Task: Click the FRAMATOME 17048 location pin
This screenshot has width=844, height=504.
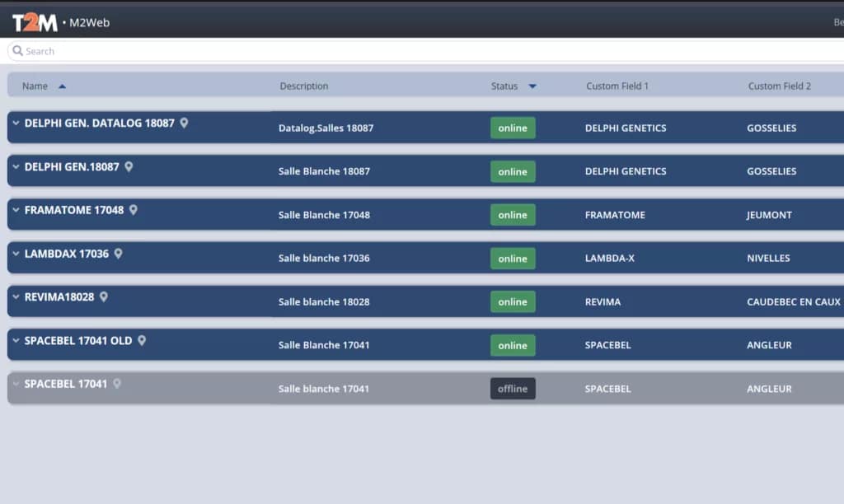Action: click(134, 210)
